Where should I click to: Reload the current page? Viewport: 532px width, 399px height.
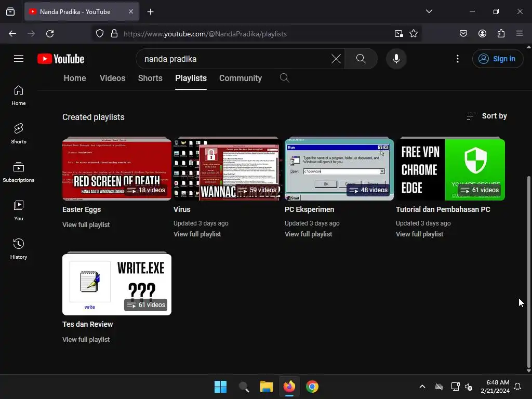[50, 34]
